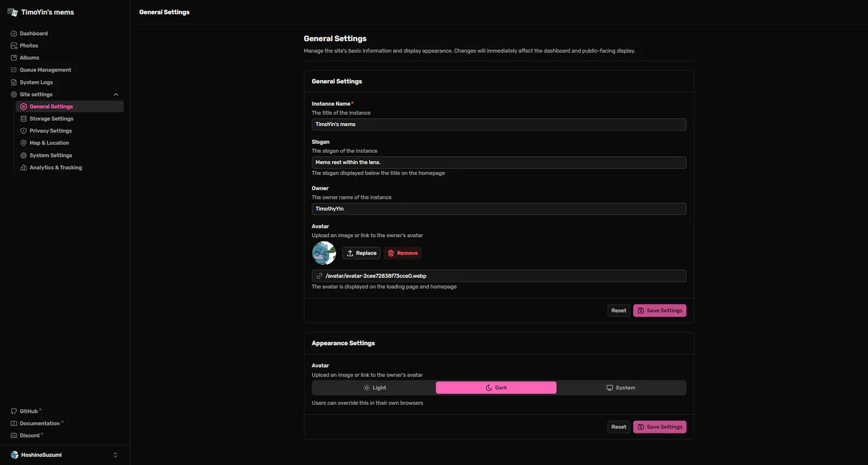Screen dimensions: 868x465
Task: Click the link icon beside avatar path
Action: [x=320, y=276]
